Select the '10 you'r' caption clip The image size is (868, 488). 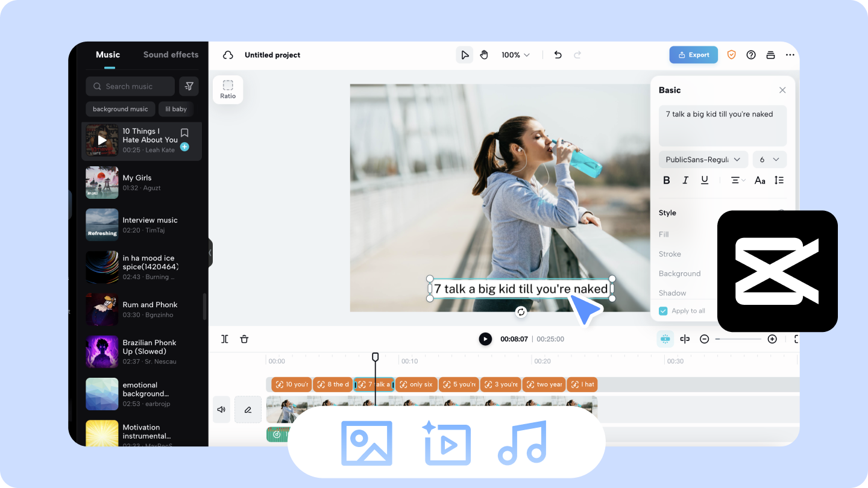tap(292, 384)
